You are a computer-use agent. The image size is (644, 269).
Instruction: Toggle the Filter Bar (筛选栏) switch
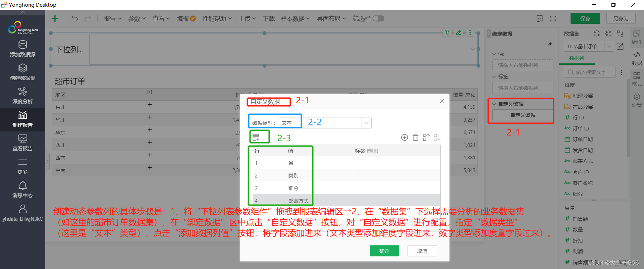[378, 18]
